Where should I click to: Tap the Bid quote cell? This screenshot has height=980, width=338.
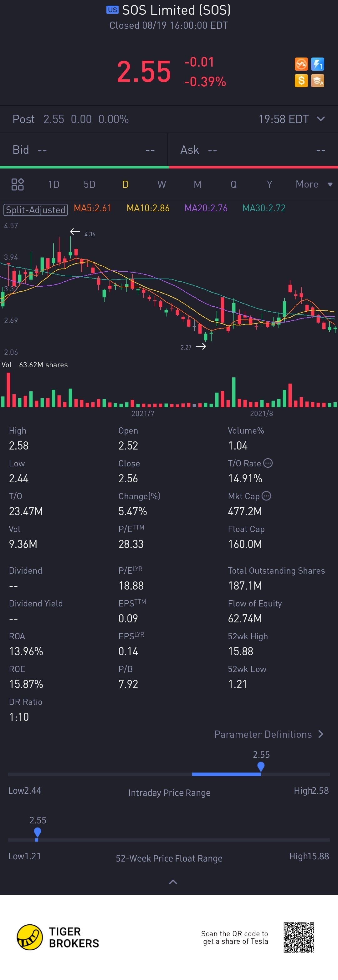(x=84, y=150)
